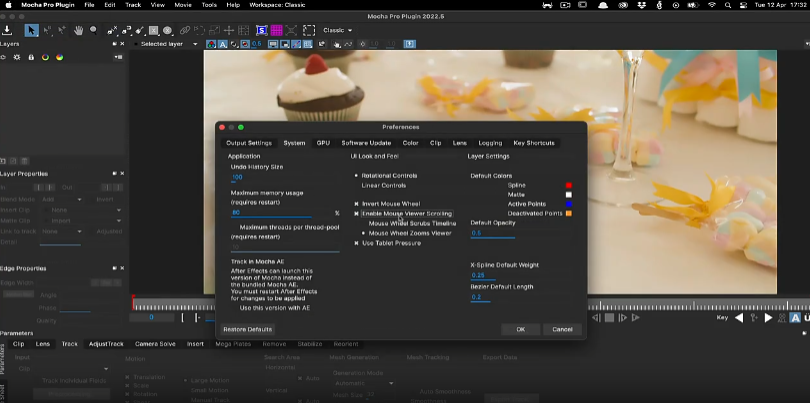Toggle the Show Planar Surface S icon

coord(261,30)
